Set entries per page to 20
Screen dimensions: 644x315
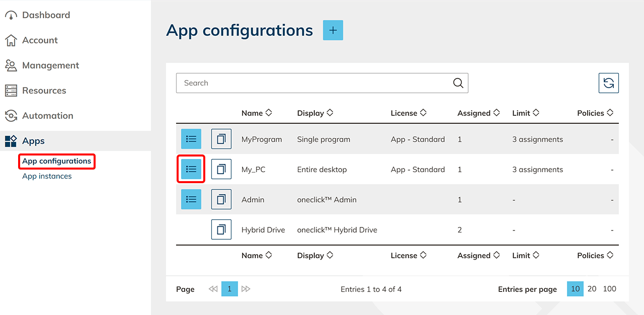tap(592, 289)
